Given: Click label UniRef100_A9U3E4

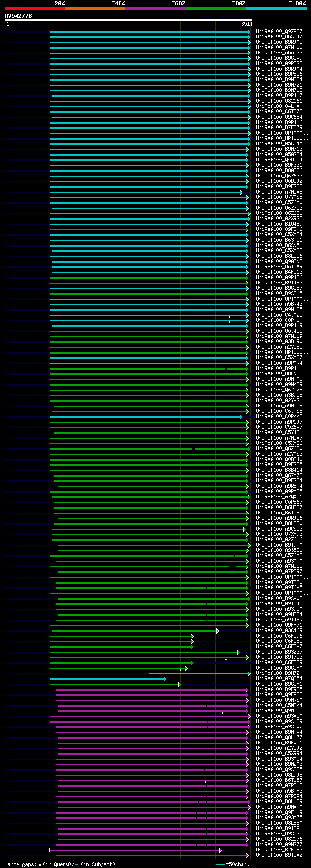Looking at the screenshot, I should click(279, 614).
